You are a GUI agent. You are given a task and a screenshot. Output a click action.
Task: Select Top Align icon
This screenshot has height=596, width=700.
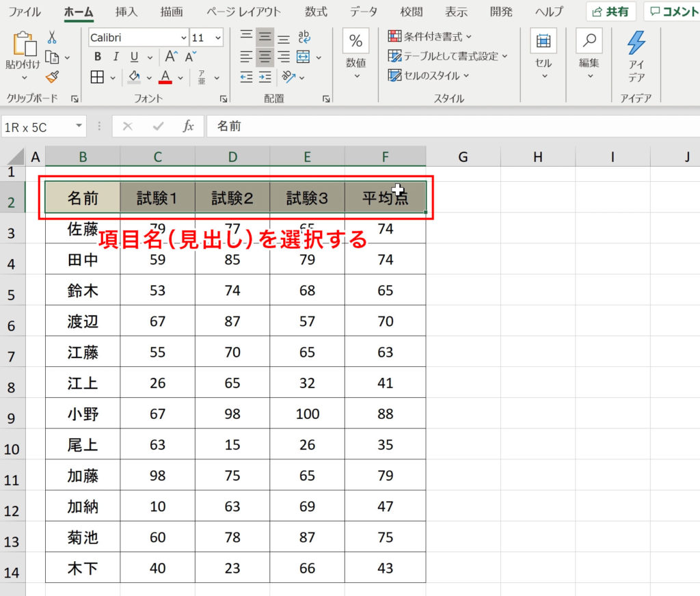click(246, 36)
